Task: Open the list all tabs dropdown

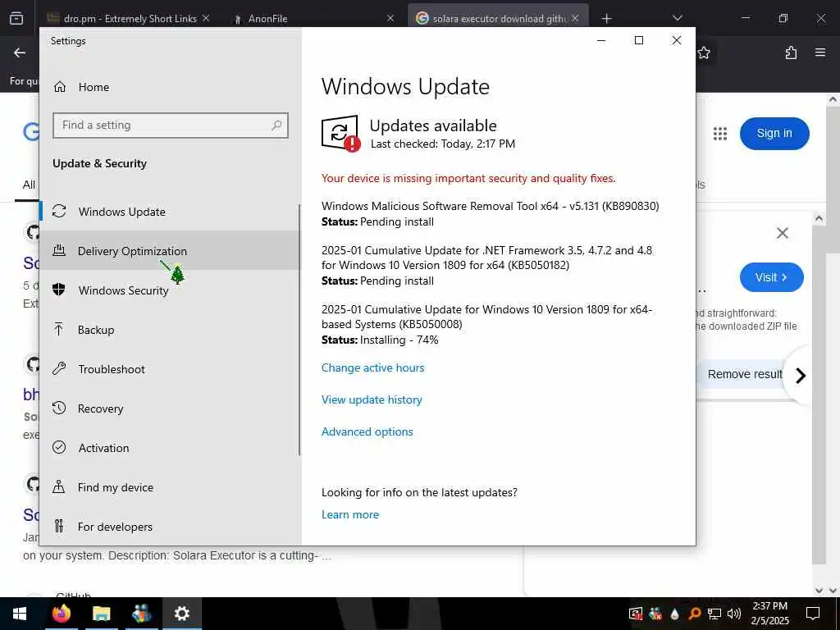Action: (x=677, y=19)
